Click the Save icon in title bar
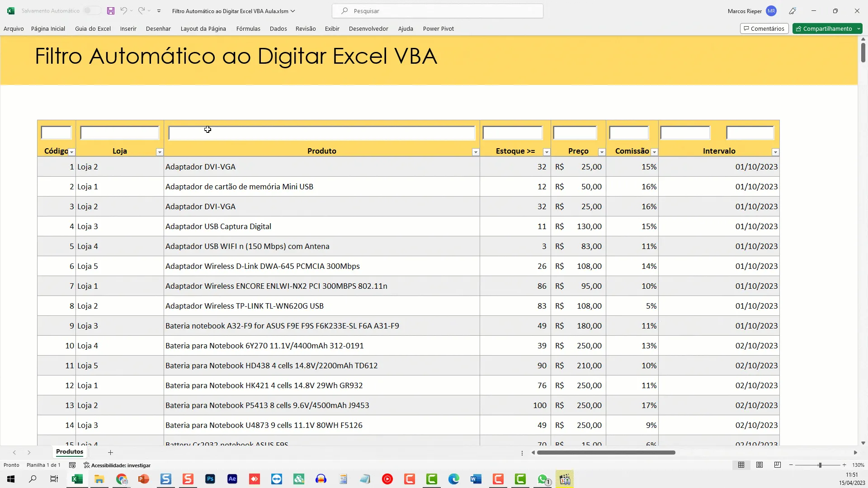Screen dimensions: 868x488 (x=111, y=11)
